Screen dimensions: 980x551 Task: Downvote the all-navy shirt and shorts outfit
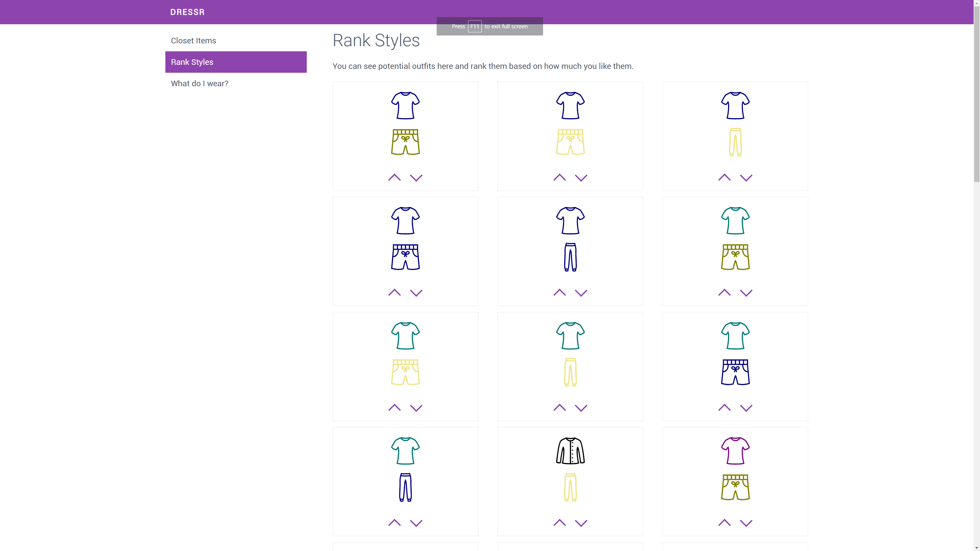[x=416, y=293]
